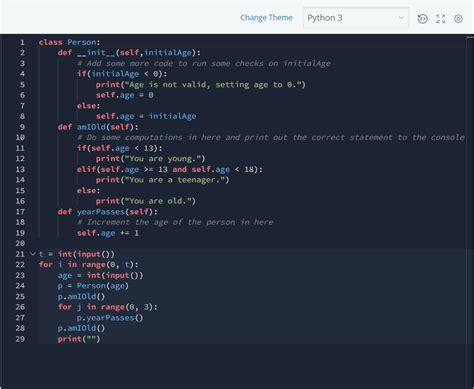Open the Python 3 language dropdown

click(356, 18)
